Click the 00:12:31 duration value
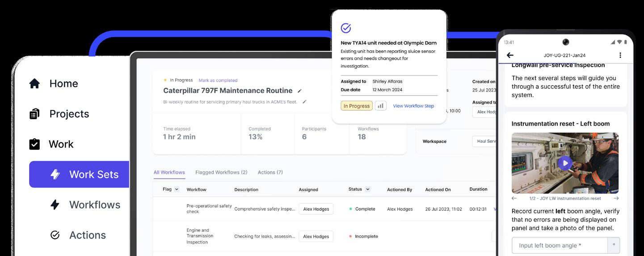644x256 pixels. click(x=478, y=209)
